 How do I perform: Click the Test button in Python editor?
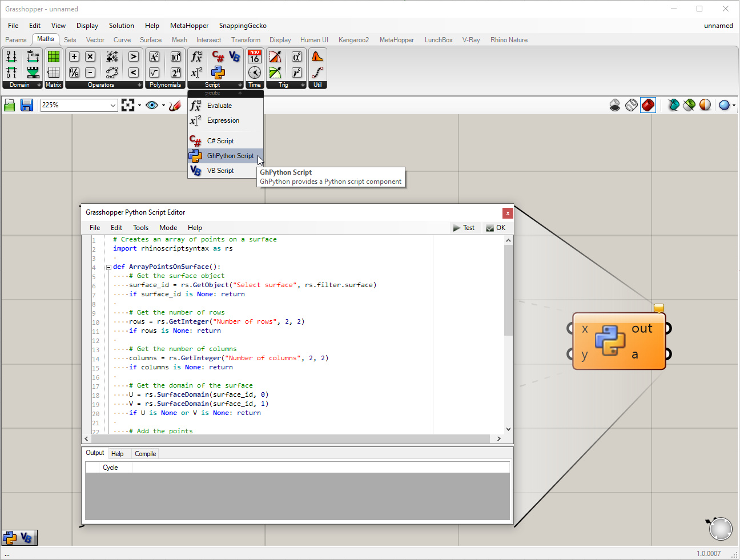(464, 228)
